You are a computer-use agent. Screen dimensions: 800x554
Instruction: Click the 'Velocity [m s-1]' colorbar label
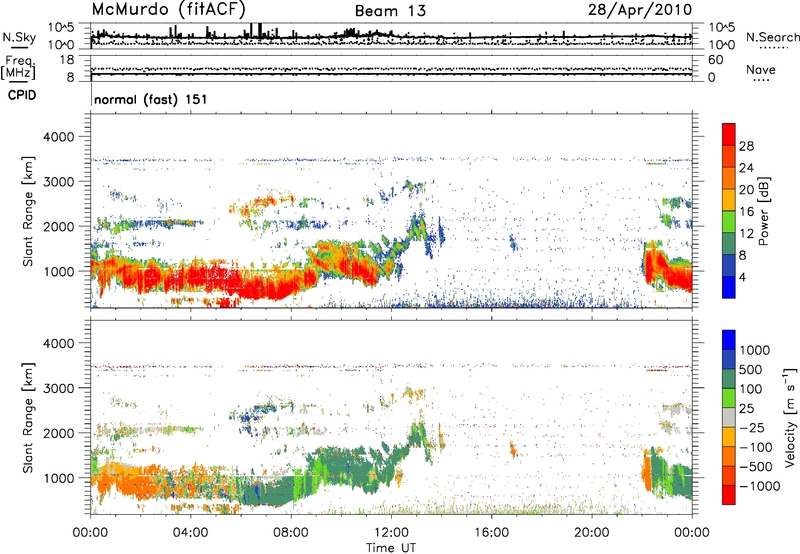click(x=790, y=417)
